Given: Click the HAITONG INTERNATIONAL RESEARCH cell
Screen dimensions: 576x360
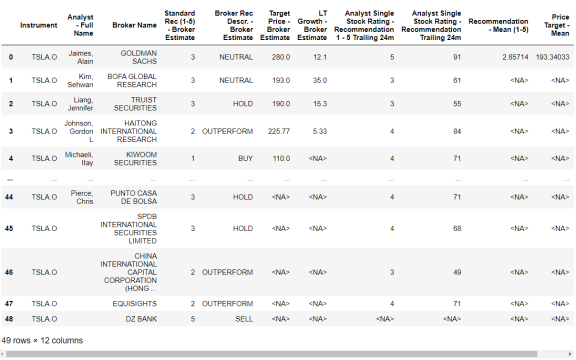Looking at the screenshot, I should pyautogui.click(x=129, y=132).
